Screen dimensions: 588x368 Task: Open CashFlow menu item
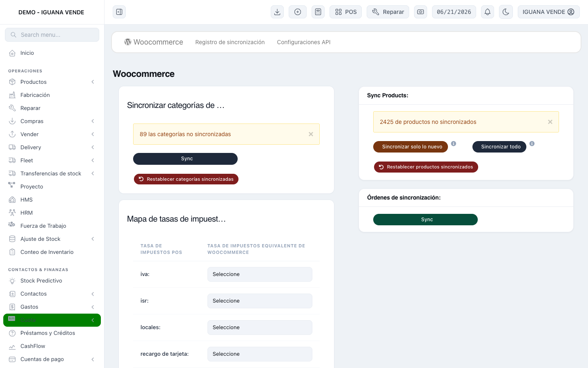52,346
